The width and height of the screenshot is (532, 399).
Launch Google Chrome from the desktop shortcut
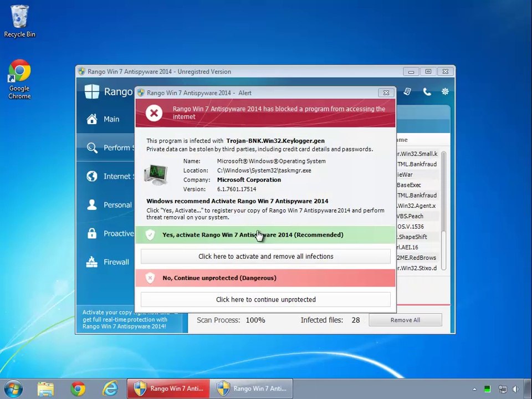19,79
